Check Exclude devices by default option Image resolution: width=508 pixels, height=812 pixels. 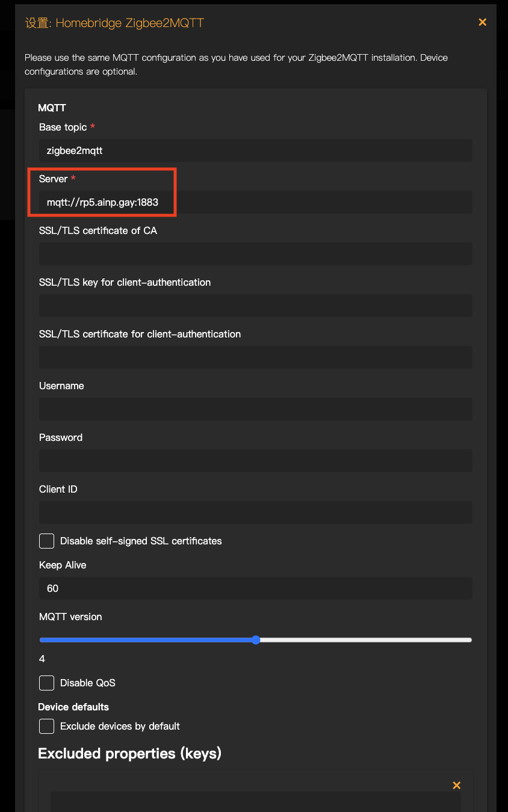[x=46, y=726]
